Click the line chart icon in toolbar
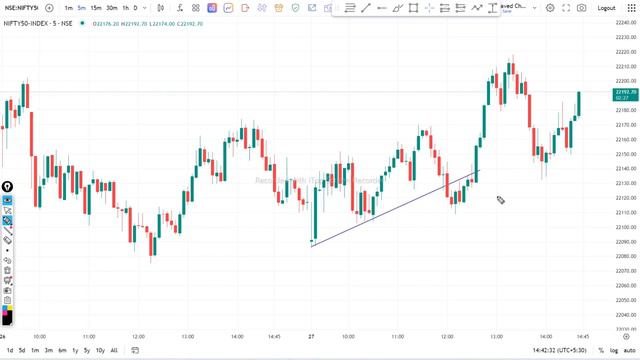The image size is (640, 360). [x=229, y=8]
